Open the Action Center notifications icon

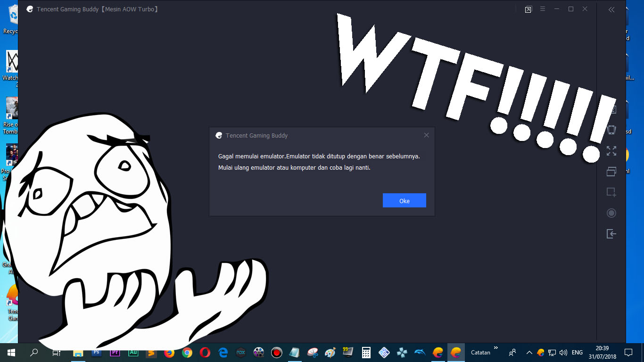click(x=628, y=352)
